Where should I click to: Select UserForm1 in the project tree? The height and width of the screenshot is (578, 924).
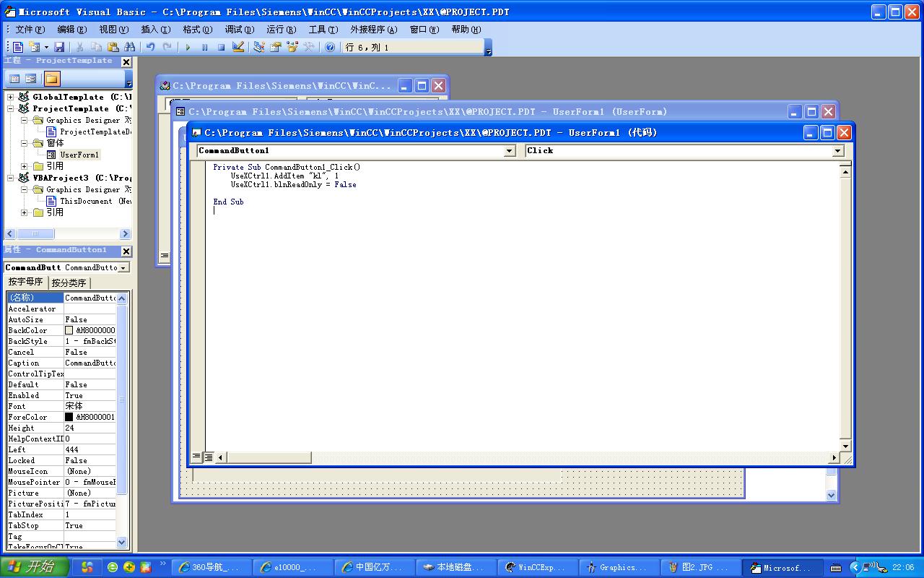pos(79,155)
